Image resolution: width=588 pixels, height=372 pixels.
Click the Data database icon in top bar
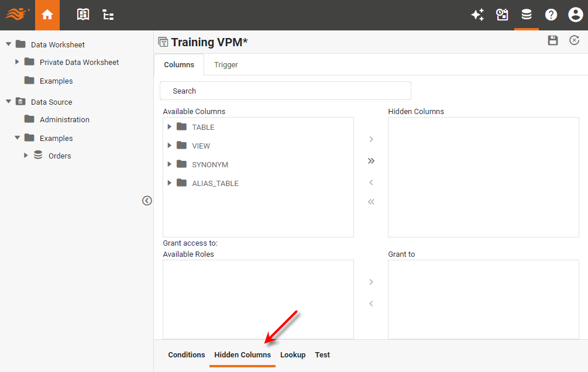[x=527, y=15]
